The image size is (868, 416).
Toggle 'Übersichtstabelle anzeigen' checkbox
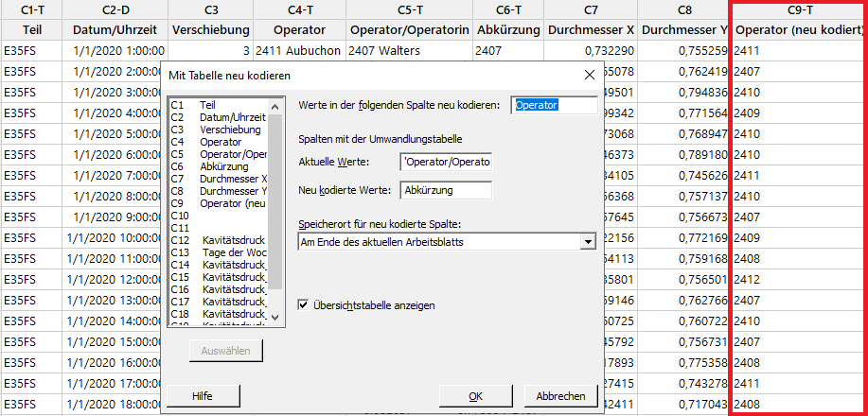click(303, 304)
